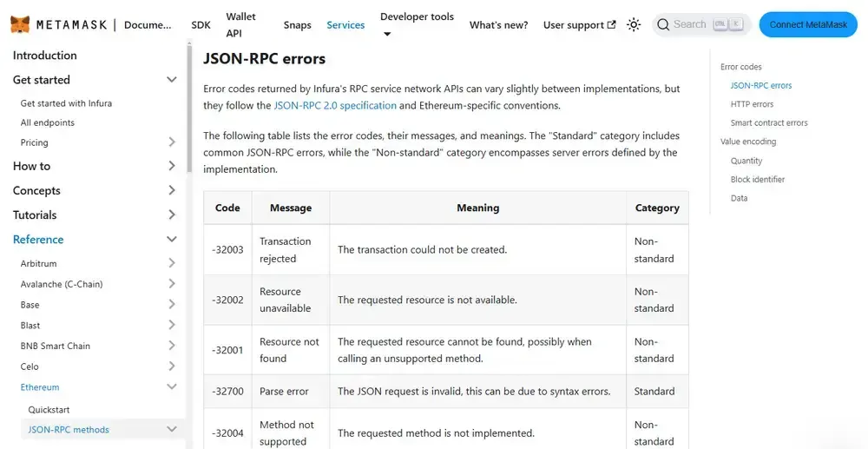Click the JSON-RPC errors page heading
Image resolution: width=868 pixels, height=449 pixels.
pos(264,58)
